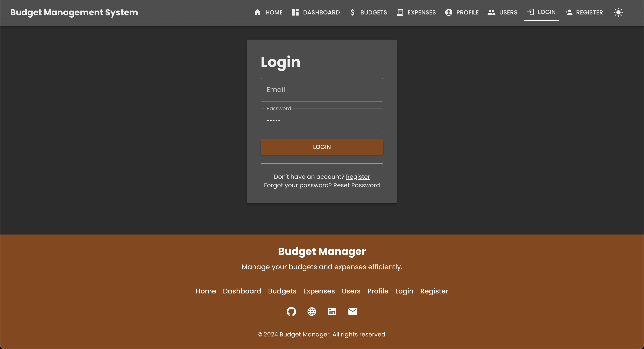Open the Profile footer link
This screenshot has height=349, width=644.
coord(378,291)
